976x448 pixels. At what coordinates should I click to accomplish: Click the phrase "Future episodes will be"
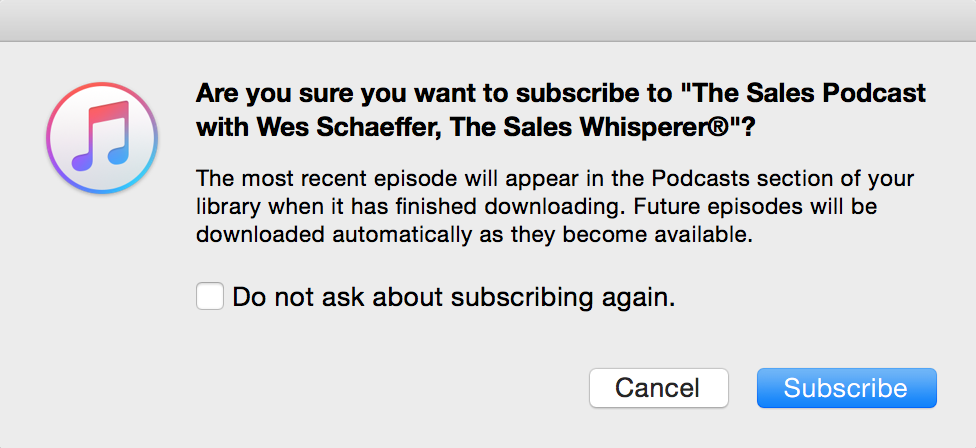pyautogui.click(x=768, y=208)
